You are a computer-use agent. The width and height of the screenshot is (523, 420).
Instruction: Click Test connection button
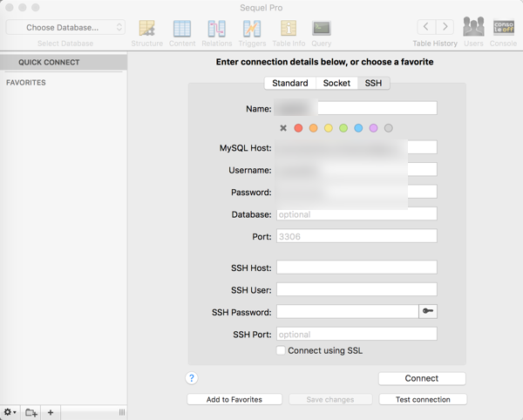pyautogui.click(x=423, y=399)
